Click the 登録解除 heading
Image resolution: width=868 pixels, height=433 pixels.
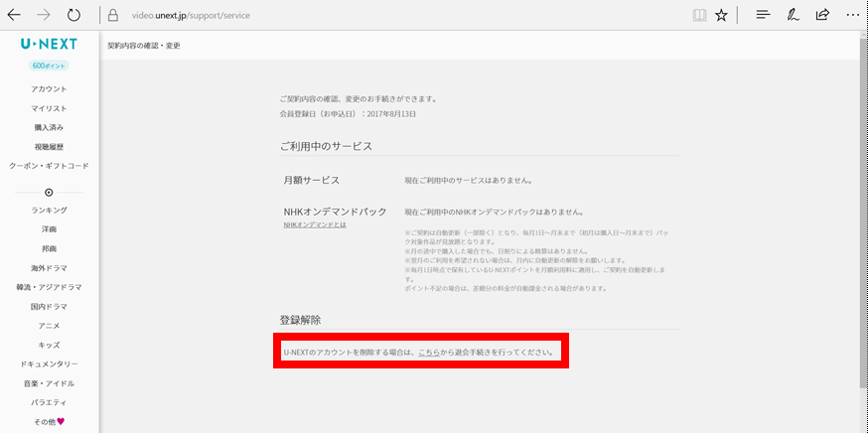300,320
